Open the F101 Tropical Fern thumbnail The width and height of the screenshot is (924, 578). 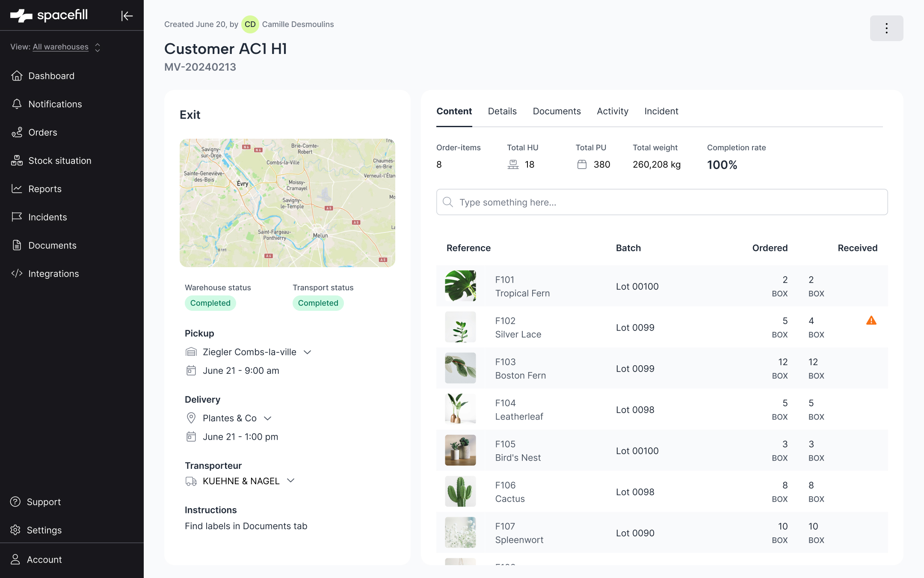[x=460, y=286]
